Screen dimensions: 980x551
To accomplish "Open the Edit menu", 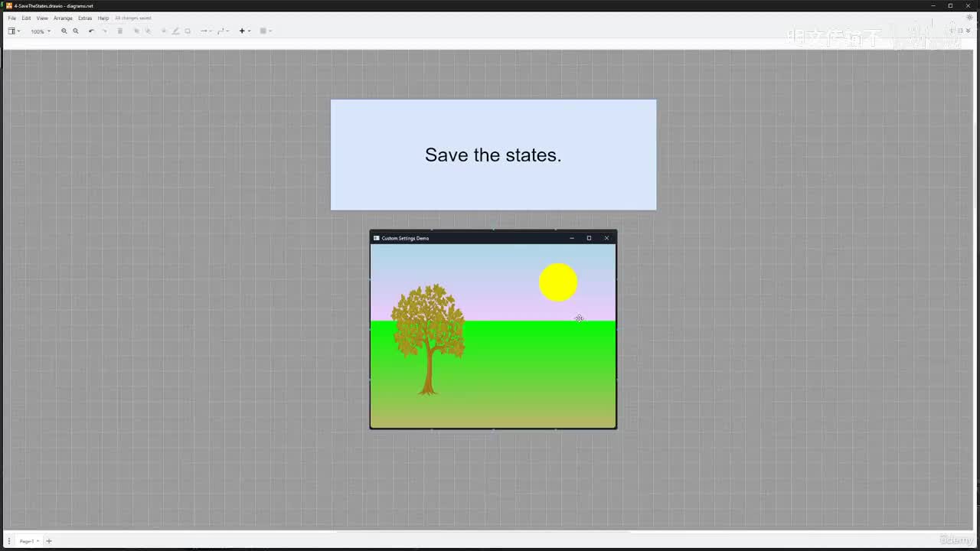I will [x=26, y=18].
